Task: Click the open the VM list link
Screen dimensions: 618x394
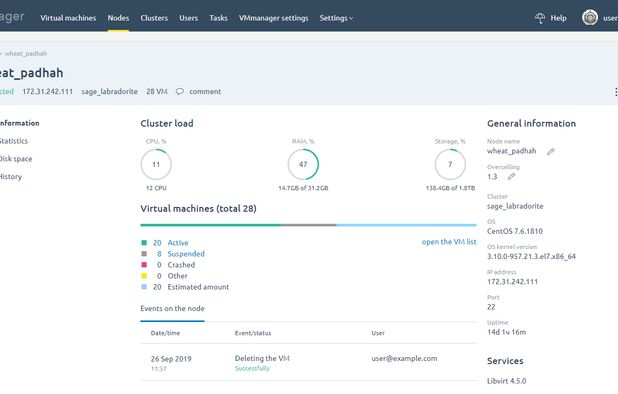Action: (x=449, y=242)
